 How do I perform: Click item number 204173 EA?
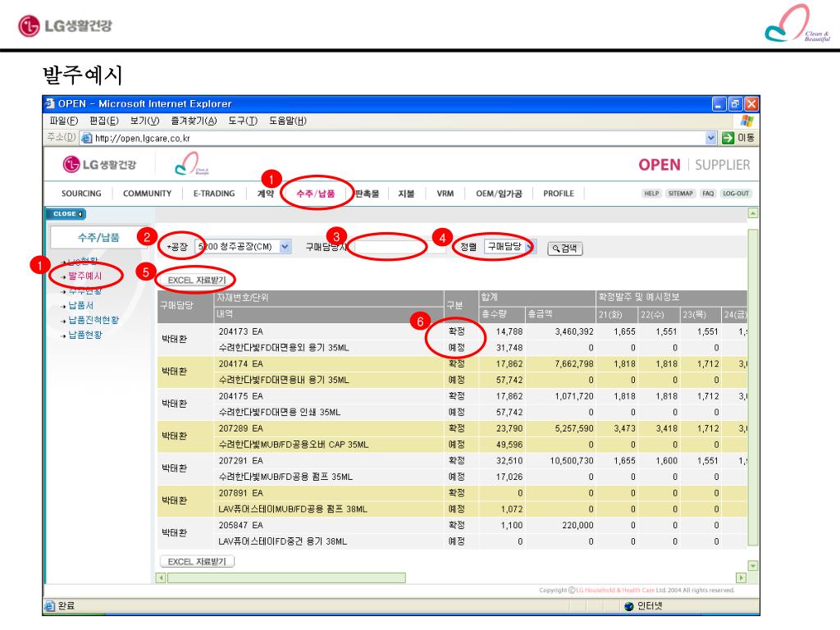240,331
